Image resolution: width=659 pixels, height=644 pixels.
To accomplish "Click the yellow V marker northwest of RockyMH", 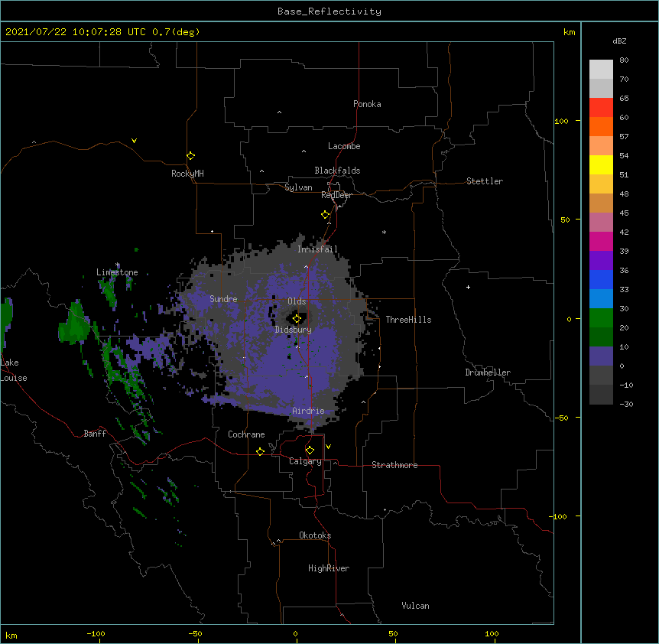I will [134, 141].
